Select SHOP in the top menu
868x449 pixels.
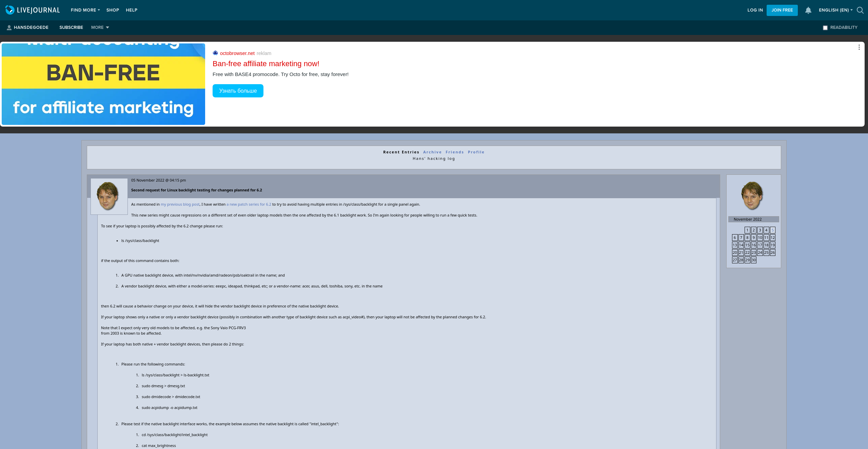pos(113,10)
